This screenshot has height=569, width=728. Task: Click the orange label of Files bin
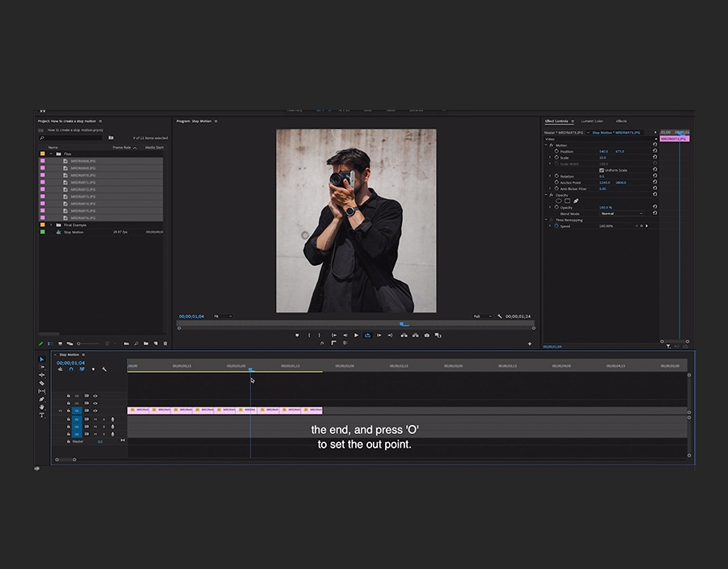point(42,154)
